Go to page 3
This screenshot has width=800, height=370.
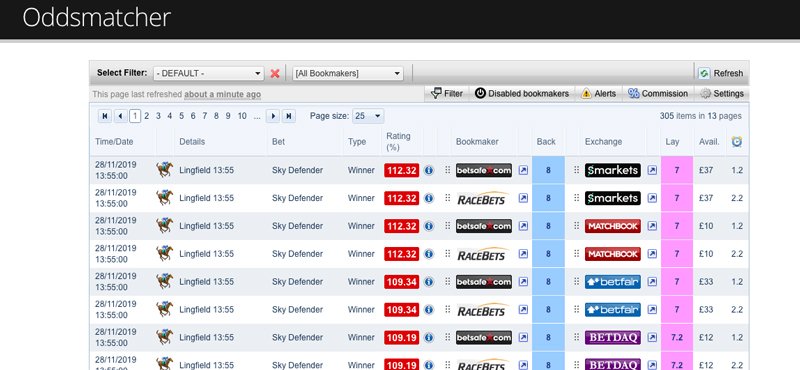tap(158, 116)
